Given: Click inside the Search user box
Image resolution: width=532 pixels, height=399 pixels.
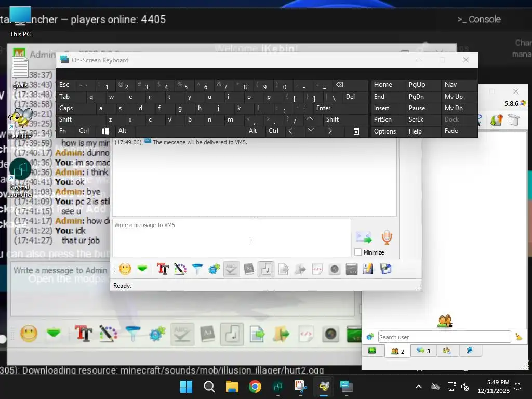Looking at the screenshot, I should click(x=445, y=337).
